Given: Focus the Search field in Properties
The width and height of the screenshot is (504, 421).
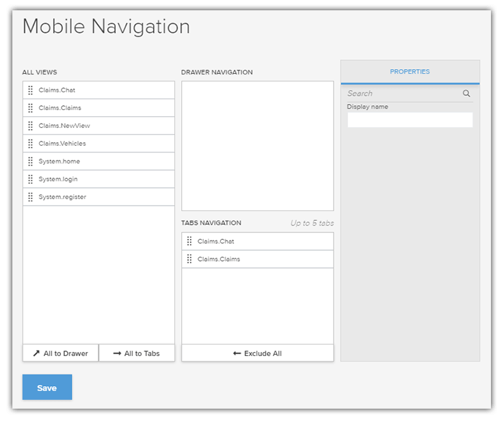Looking at the screenshot, I should (402, 94).
